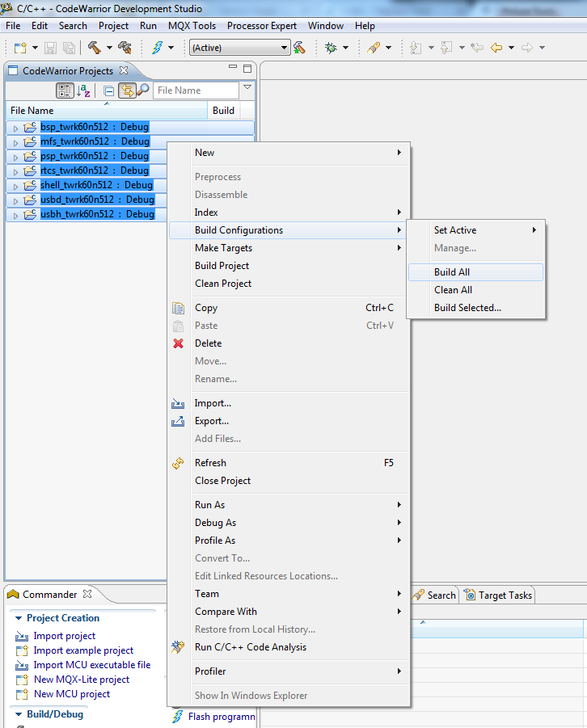
Task: Open the (Active) build configuration dropdown
Action: pos(239,48)
